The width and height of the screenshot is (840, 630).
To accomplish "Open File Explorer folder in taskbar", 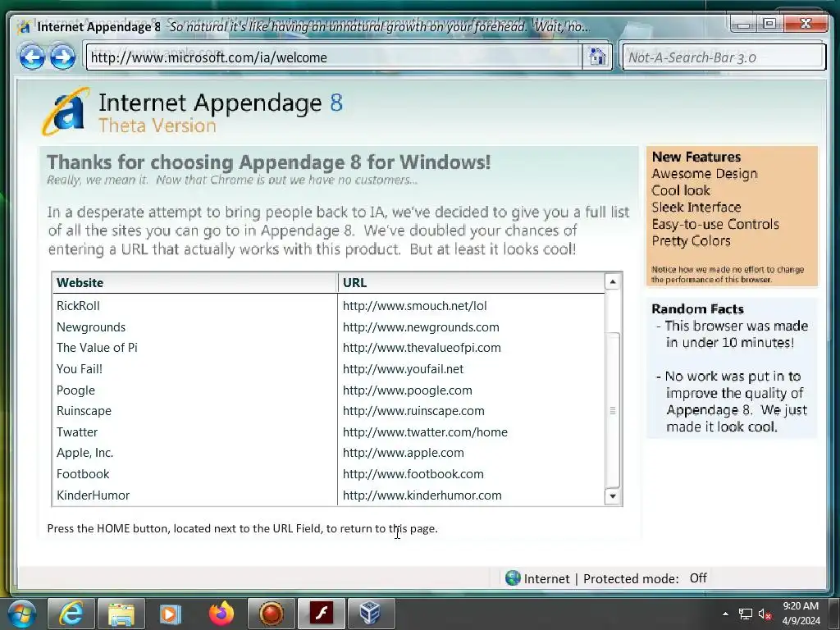I will tap(121, 614).
